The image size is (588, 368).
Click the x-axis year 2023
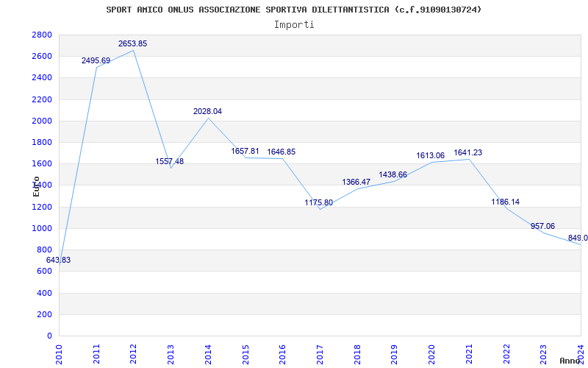click(x=543, y=355)
